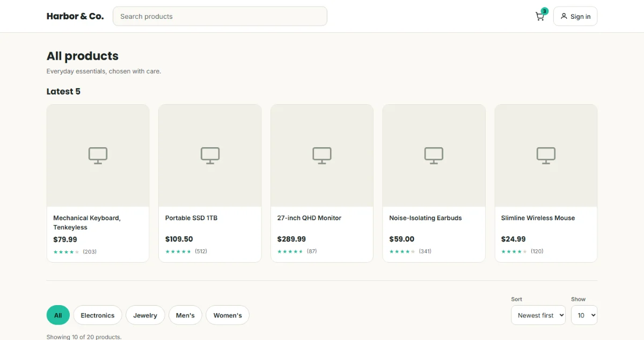The height and width of the screenshot is (340, 644).
Task: Select the All category filter
Action: [x=58, y=315]
